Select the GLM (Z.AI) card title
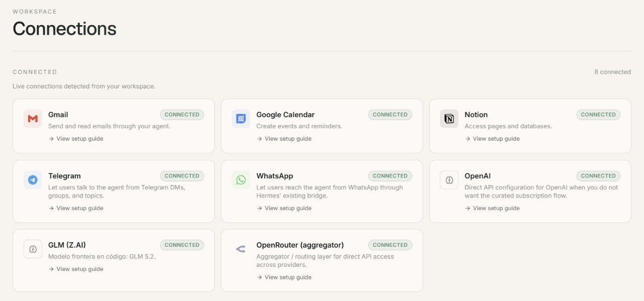This screenshot has width=644, height=301. 67,245
